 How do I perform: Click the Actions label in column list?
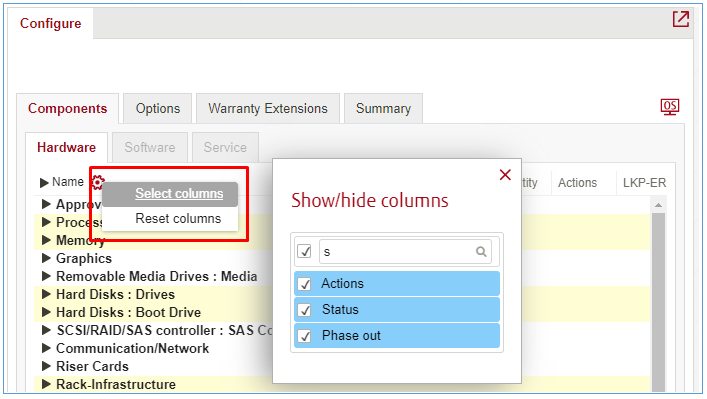click(342, 284)
